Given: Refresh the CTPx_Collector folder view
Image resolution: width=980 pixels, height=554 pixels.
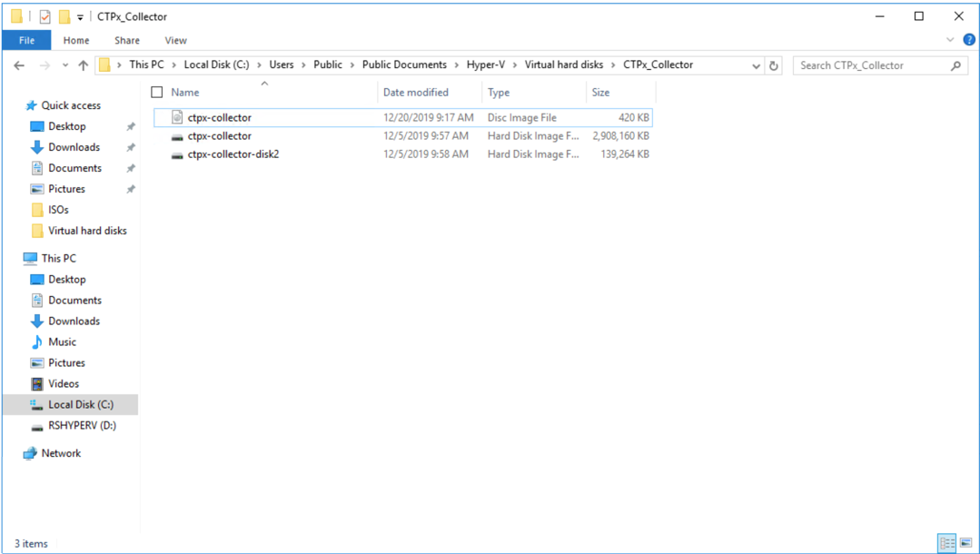Looking at the screenshot, I should 774,65.
